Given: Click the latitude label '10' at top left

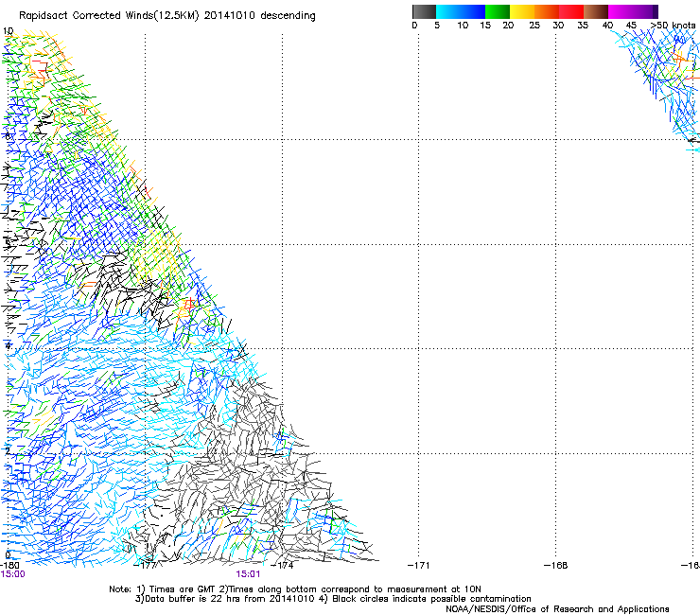Looking at the screenshot, I should [8, 31].
